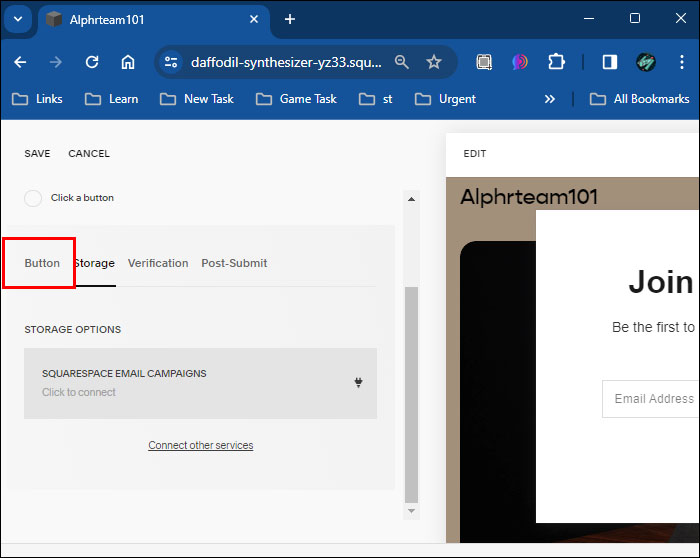
Task: Open the All Bookmarks folder
Action: click(640, 99)
